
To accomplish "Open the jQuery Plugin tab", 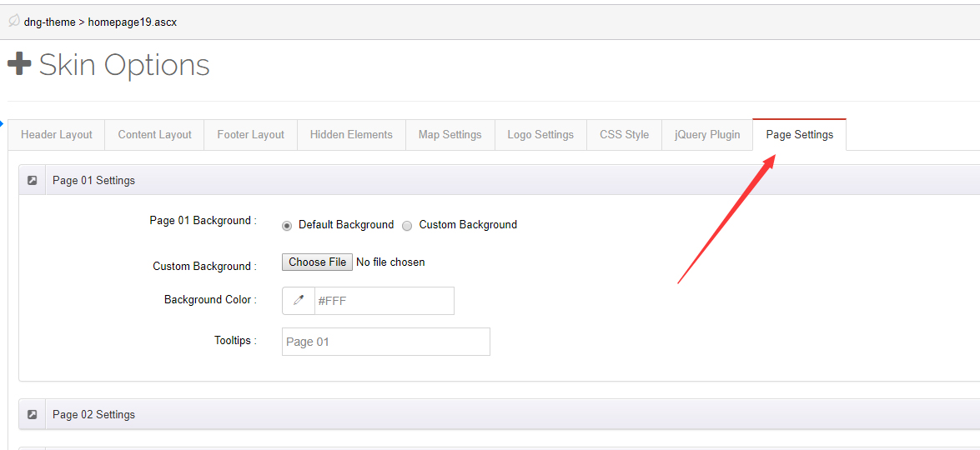I will pyautogui.click(x=707, y=135).
